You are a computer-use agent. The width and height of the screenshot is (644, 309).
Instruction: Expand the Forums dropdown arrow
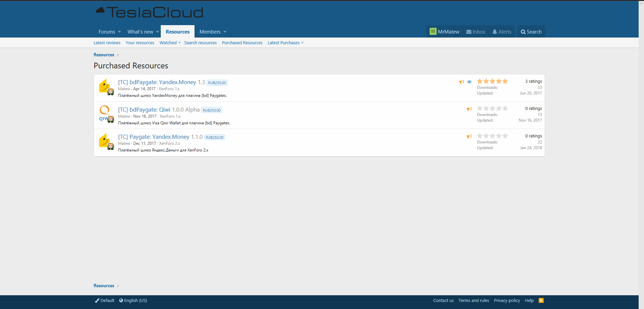pyautogui.click(x=119, y=32)
